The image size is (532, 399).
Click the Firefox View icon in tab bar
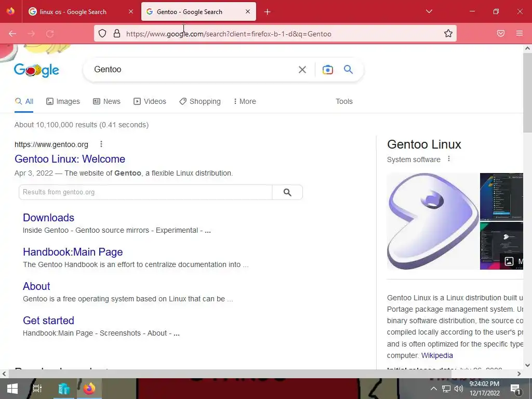(10, 11)
